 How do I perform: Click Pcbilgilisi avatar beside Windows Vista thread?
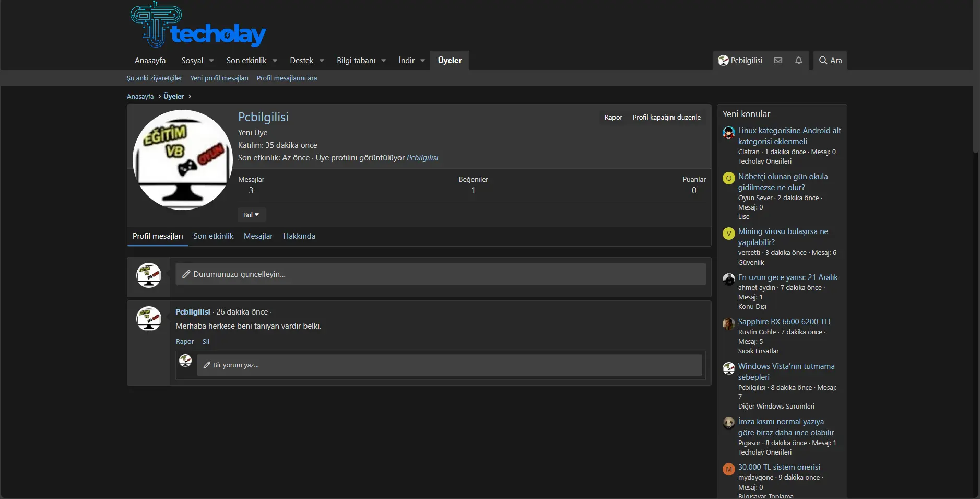click(728, 368)
